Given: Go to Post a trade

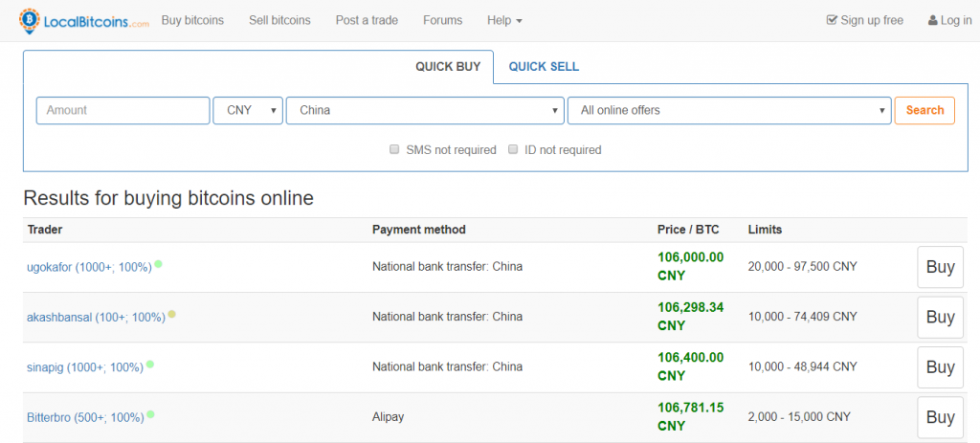Looking at the screenshot, I should click(x=367, y=20).
